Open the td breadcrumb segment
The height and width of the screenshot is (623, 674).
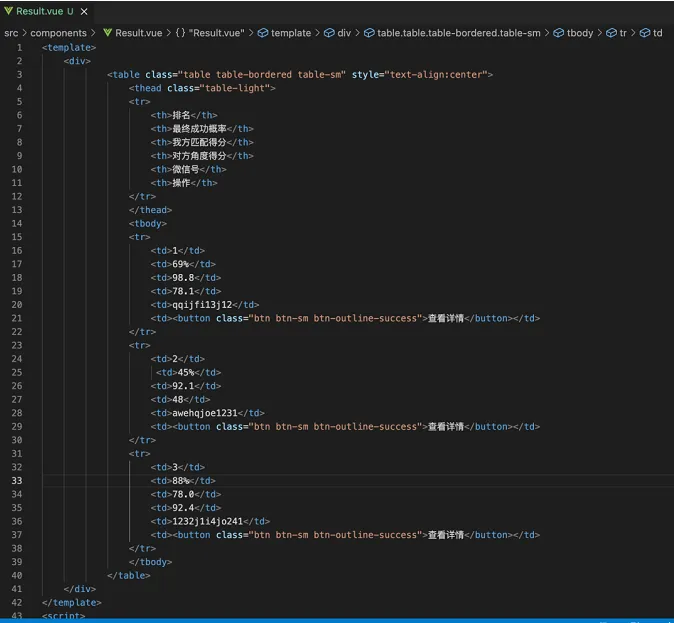tap(658, 33)
